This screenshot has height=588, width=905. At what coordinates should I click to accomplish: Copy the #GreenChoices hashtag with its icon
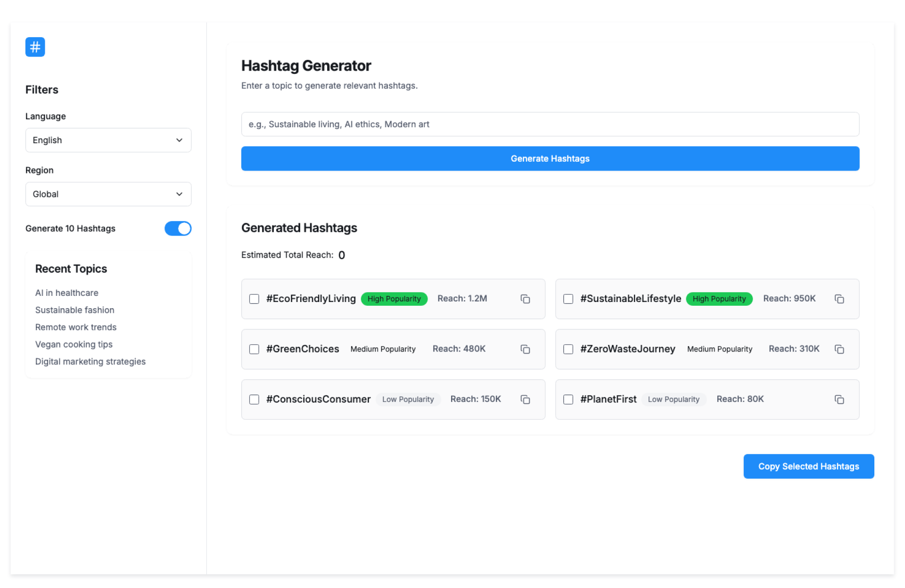coord(525,349)
